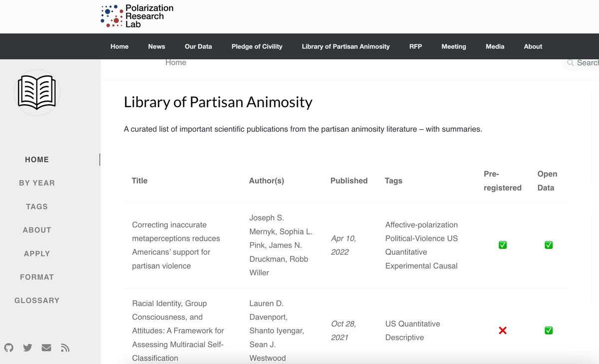Open Pledge of Civility menu item
This screenshot has width=599, height=364.
[257, 46]
